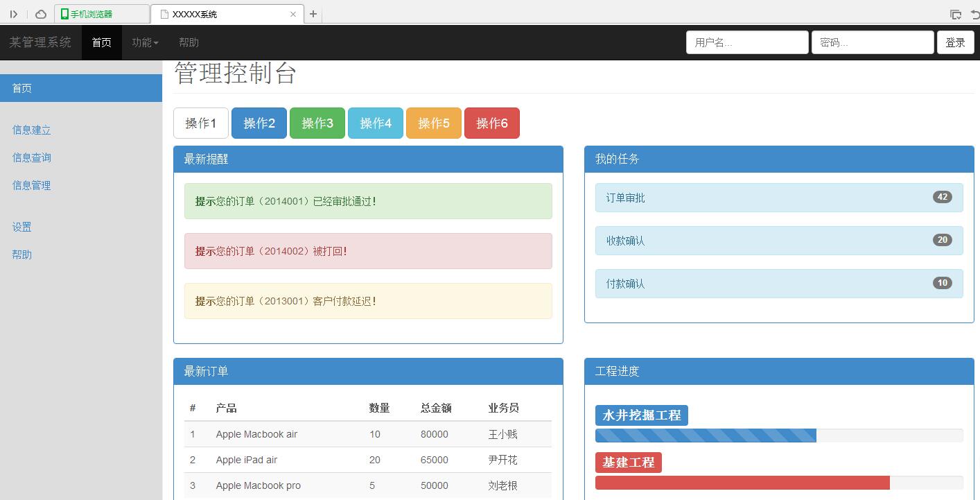Click the browser sidebar toggle icon
The image size is (980, 500).
click(13, 14)
